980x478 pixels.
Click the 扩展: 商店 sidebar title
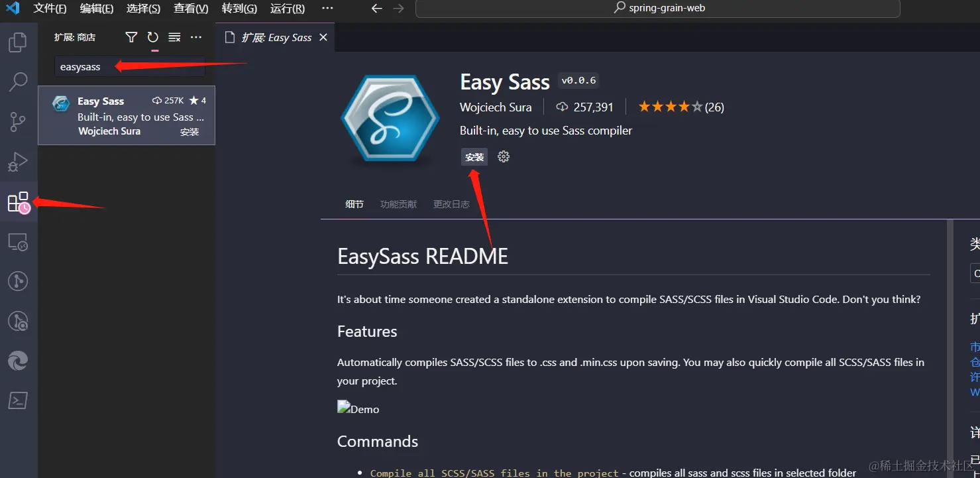tap(75, 37)
